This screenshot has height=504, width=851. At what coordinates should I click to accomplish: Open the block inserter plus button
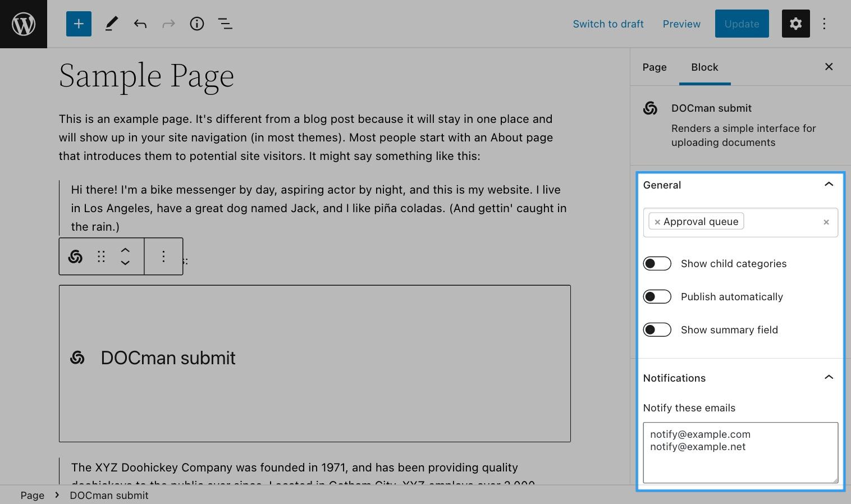point(79,24)
